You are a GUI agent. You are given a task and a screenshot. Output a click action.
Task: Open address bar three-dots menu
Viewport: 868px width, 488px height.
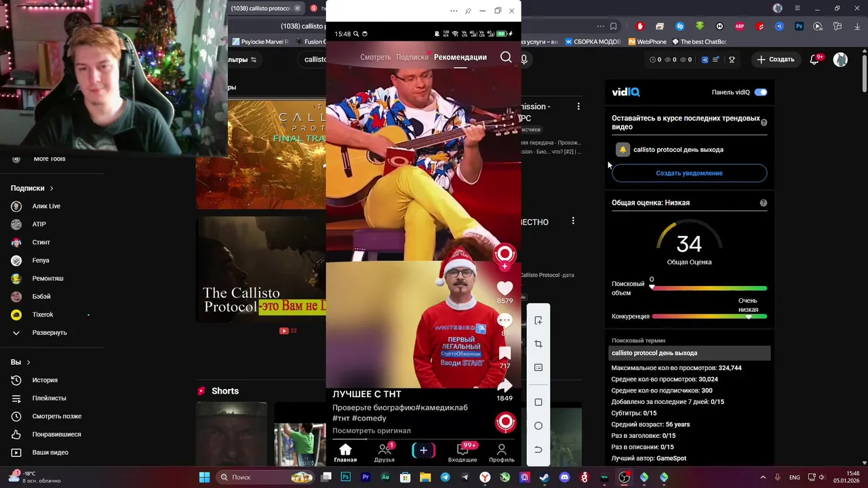coord(601,26)
